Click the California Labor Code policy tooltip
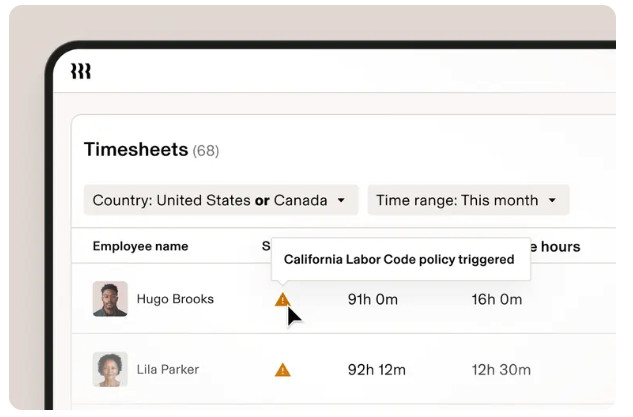This screenshot has width=633, height=417. (400, 259)
